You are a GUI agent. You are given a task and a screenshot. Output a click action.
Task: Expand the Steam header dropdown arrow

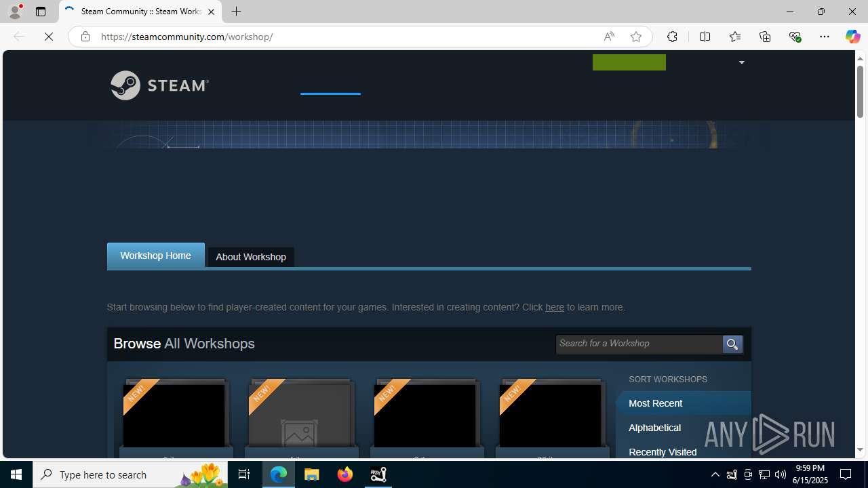pyautogui.click(x=741, y=62)
